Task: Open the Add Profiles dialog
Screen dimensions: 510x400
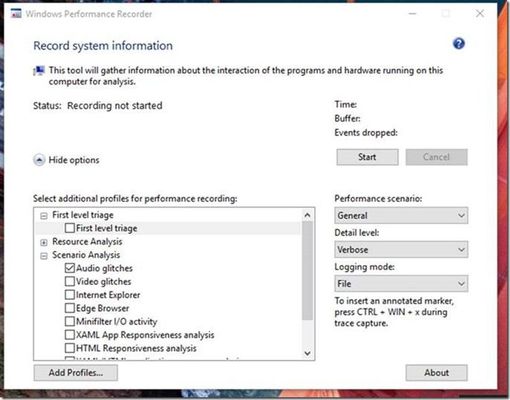Action: (76, 373)
